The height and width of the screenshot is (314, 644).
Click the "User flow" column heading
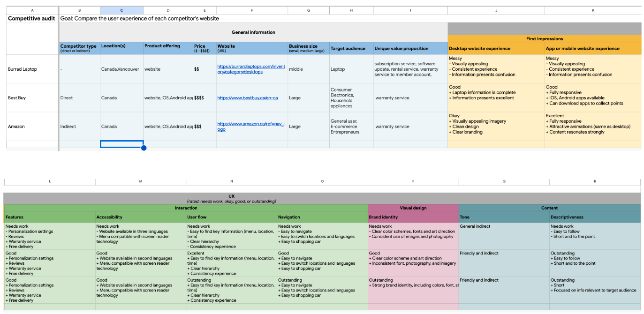click(232, 217)
